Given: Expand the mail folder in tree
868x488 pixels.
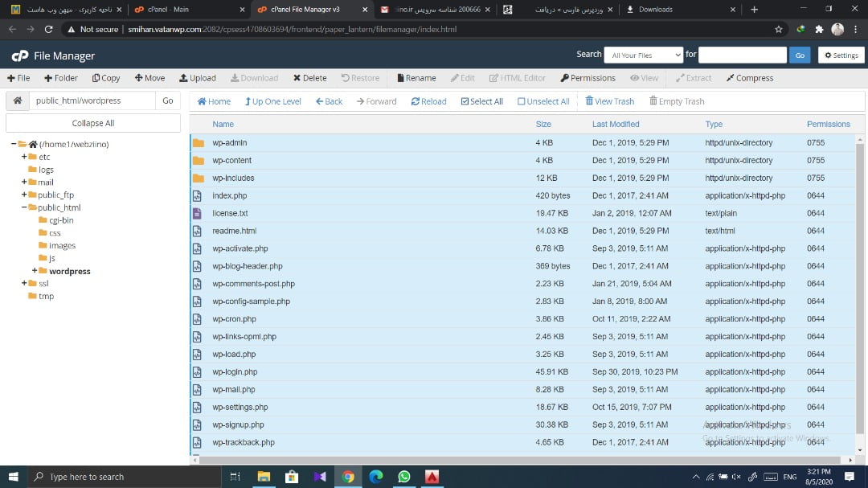Looking at the screenshot, I should tap(24, 182).
